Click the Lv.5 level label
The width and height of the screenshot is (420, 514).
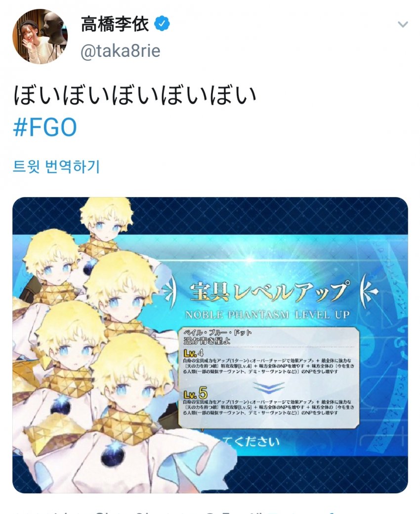pyautogui.click(x=196, y=393)
